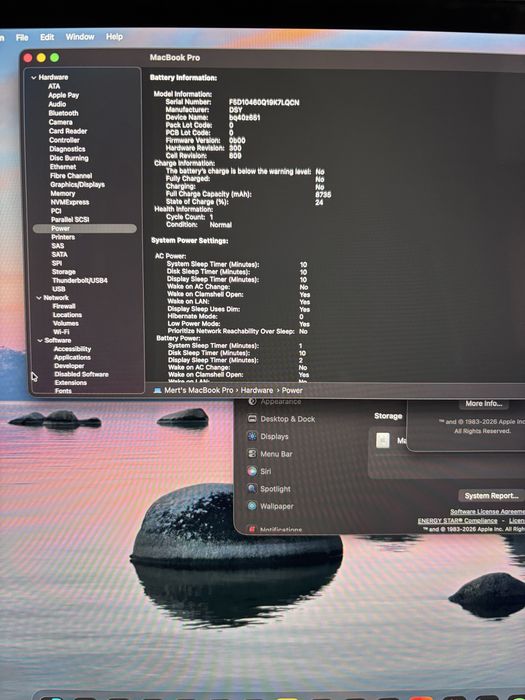The image size is (525, 700).
Task: Select Locations under Network
Action: (x=67, y=315)
